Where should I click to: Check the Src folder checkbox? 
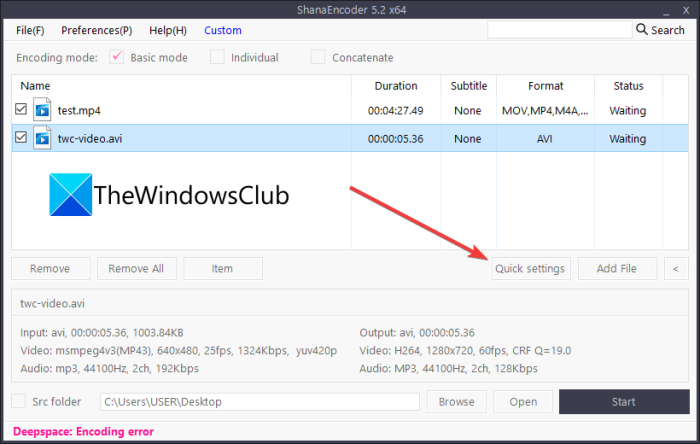[18, 401]
